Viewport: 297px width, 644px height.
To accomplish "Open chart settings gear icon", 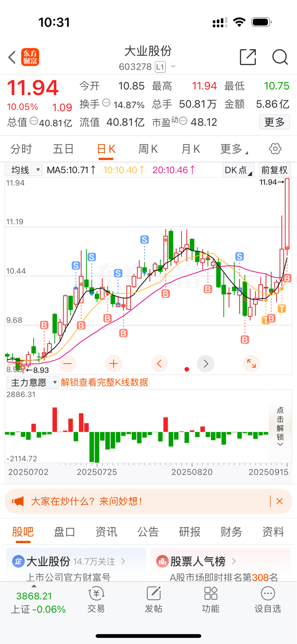I will 275,149.
